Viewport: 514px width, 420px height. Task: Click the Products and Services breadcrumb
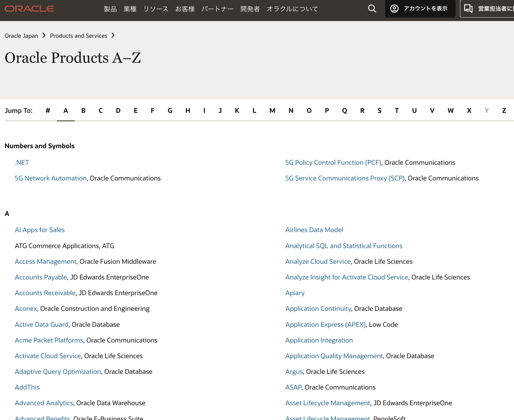(78, 36)
